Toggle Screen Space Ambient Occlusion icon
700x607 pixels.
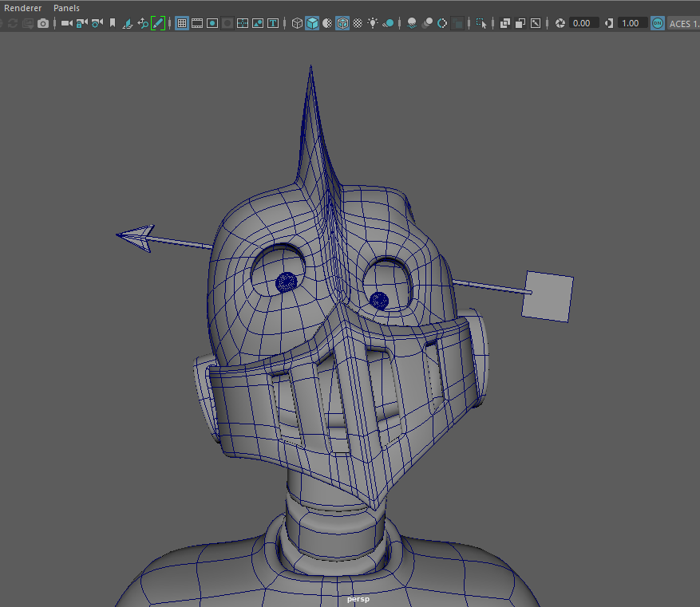pyautogui.click(x=412, y=23)
